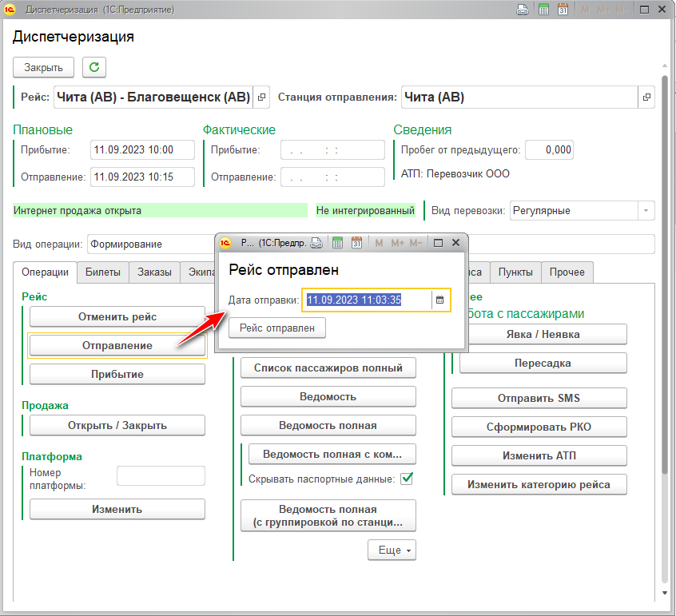Click the printer icon in popup title bar

[x=317, y=242]
